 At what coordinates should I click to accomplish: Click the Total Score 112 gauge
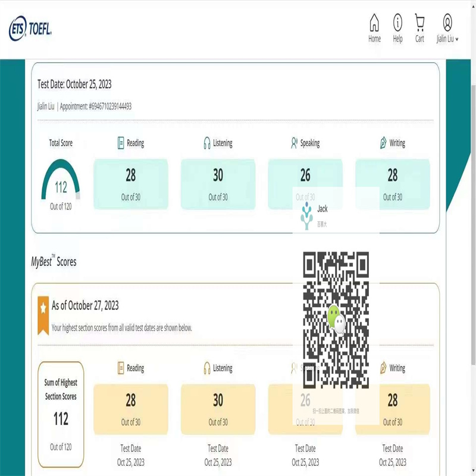click(x=61, y=181)
